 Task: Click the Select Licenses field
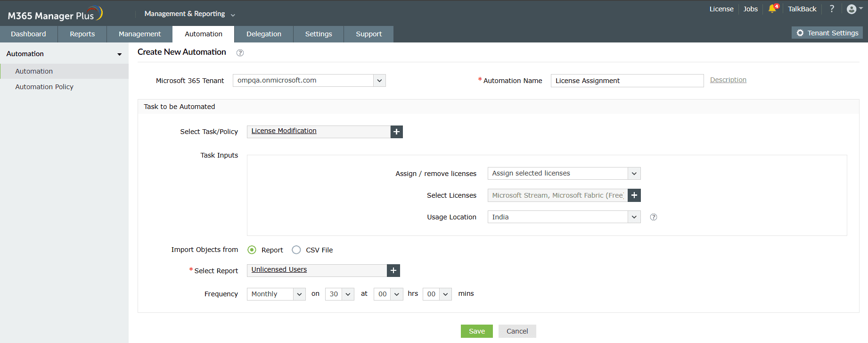[558, 195]
